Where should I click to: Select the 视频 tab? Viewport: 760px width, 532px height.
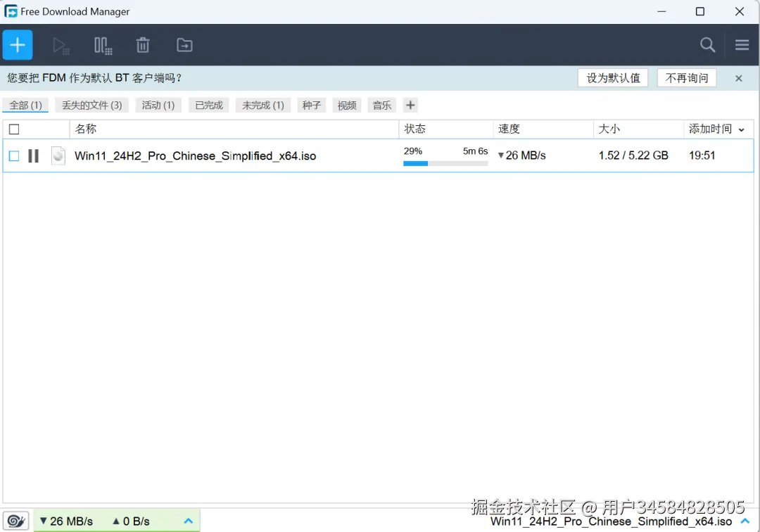coord(346,105)
